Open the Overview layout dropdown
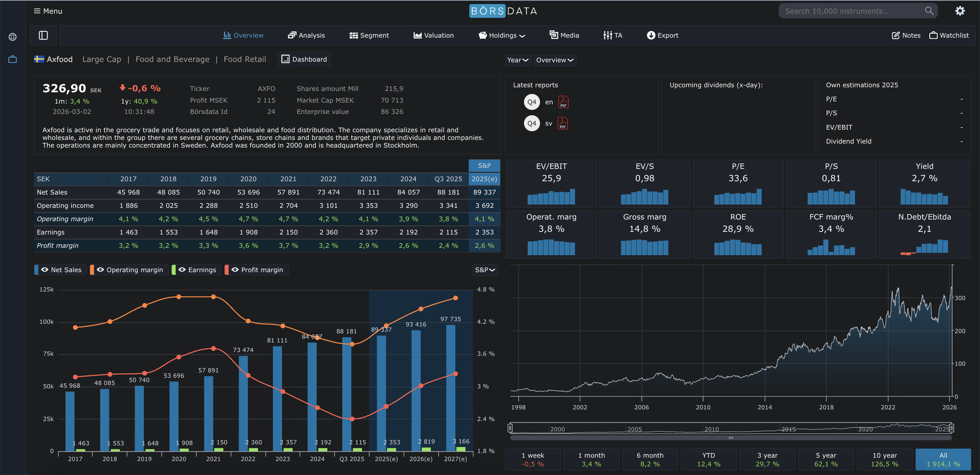The height and width of the screenshot is (475, 980). (554, 60)
